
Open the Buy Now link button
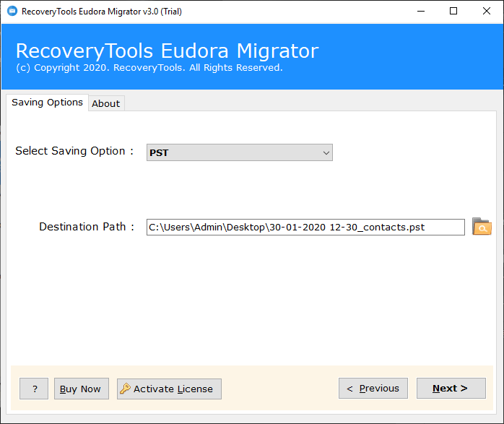82,389
